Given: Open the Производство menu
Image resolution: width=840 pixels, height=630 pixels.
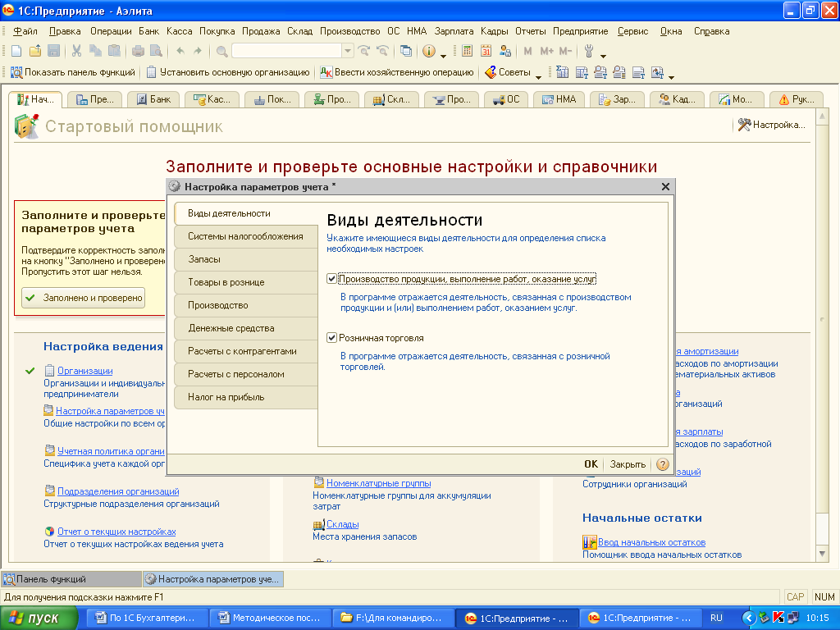Looking at the screenshot, I should pyautogui.click(x=349, y=31).
